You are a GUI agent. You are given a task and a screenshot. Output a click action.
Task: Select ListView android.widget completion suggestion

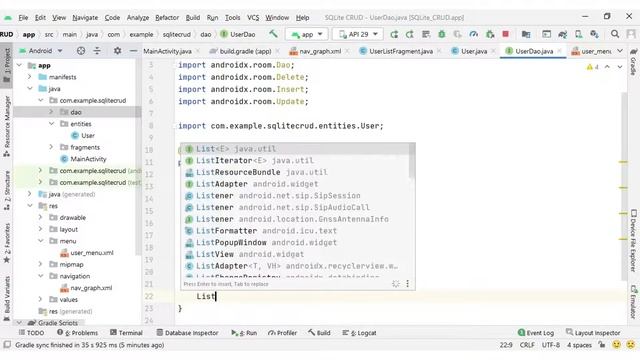click(x=295, y=254)
